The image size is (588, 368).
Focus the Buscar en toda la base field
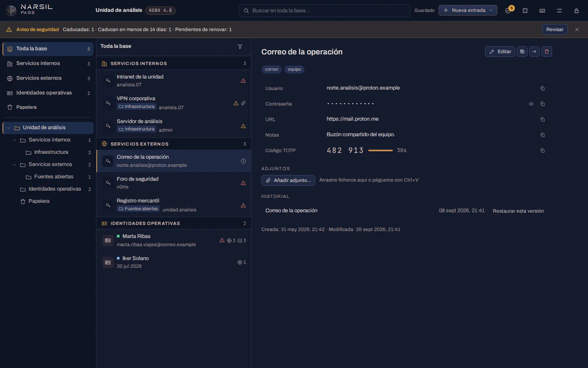pos(324,11)
